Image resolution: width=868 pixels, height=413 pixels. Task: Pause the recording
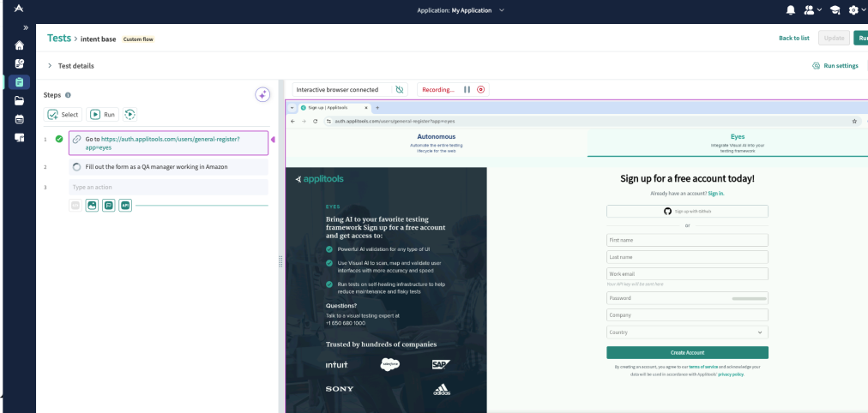(467, 89)
